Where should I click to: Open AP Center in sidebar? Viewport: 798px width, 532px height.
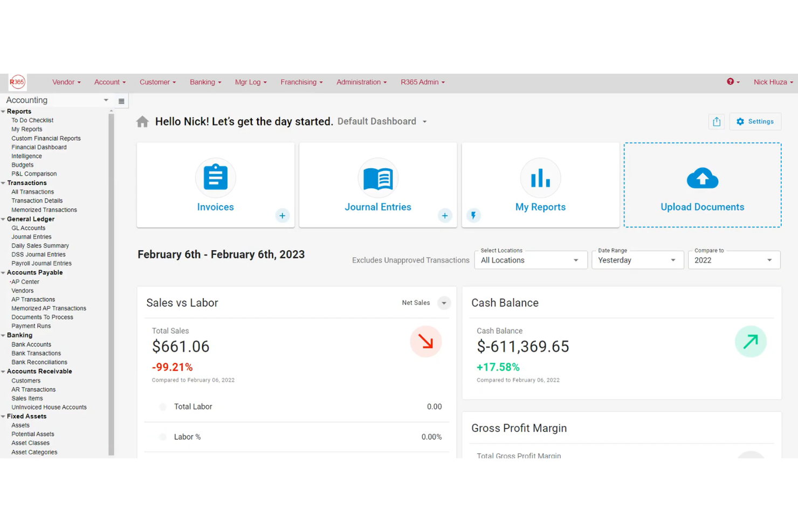(25, 282)
